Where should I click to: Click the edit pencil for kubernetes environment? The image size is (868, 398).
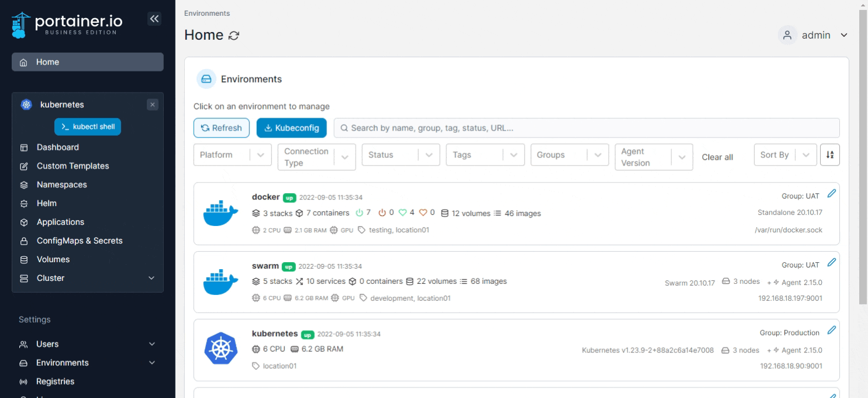tap(832, 330)
